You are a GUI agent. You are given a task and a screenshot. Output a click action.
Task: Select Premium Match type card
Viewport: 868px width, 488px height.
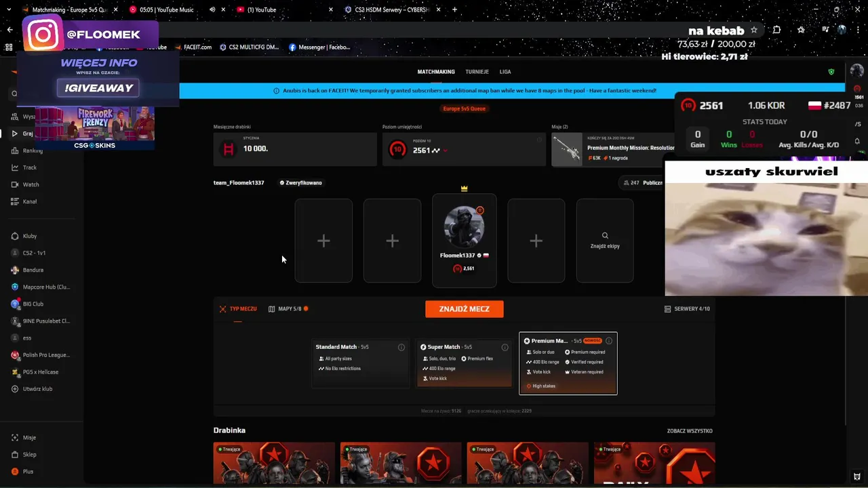(568, 363)
